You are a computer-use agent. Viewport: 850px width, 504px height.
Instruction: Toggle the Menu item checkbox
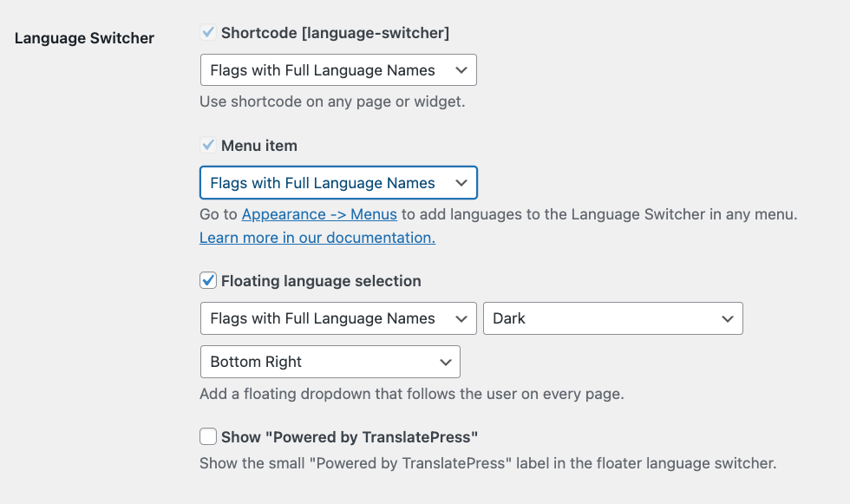(x=207, y=145)
